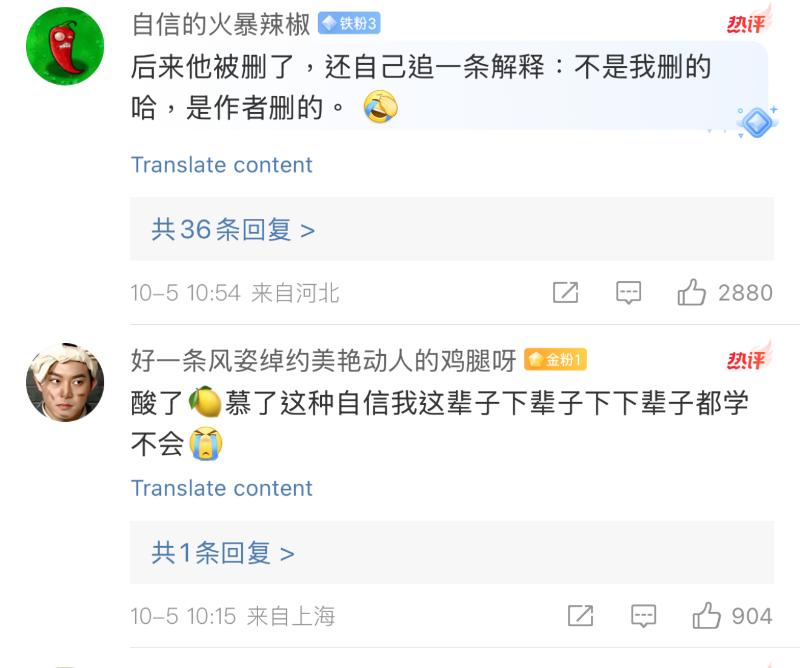Reply to the comment from 上海

pos(643,616)
